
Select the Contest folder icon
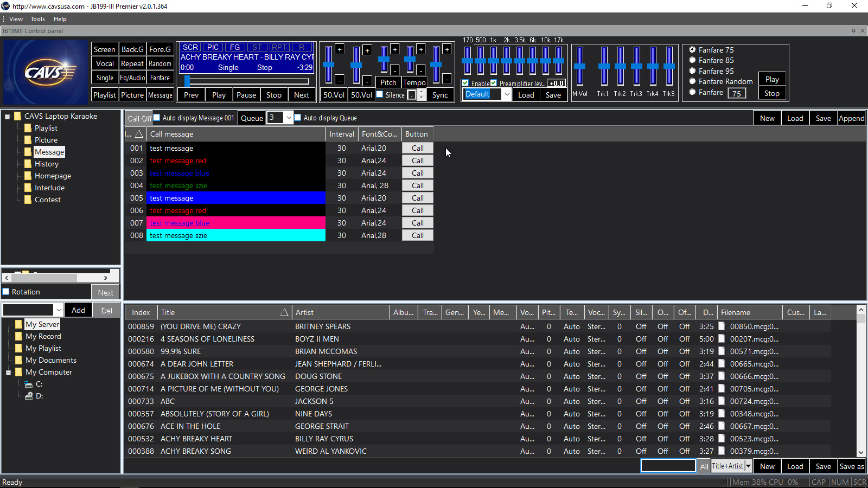(x=28, y=200)
